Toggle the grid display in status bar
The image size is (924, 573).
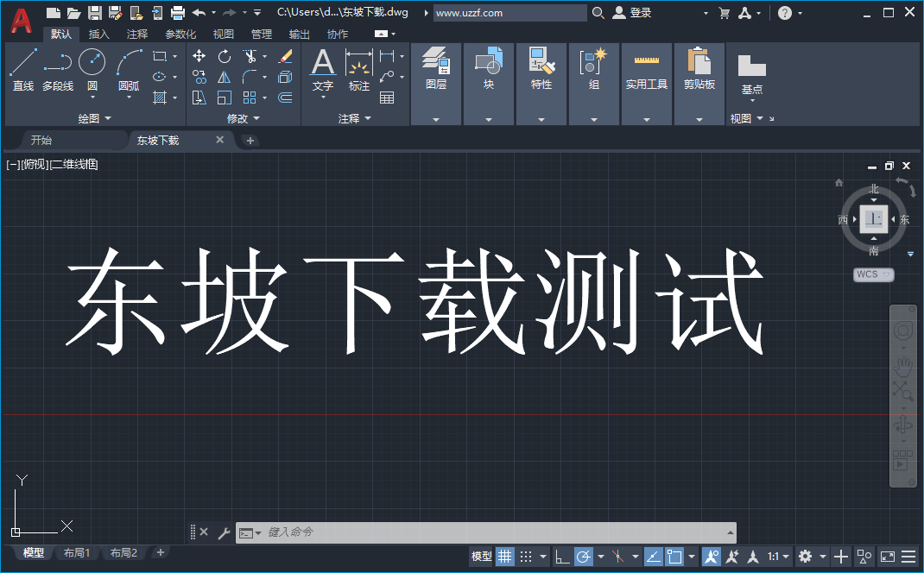coord(503,557)
